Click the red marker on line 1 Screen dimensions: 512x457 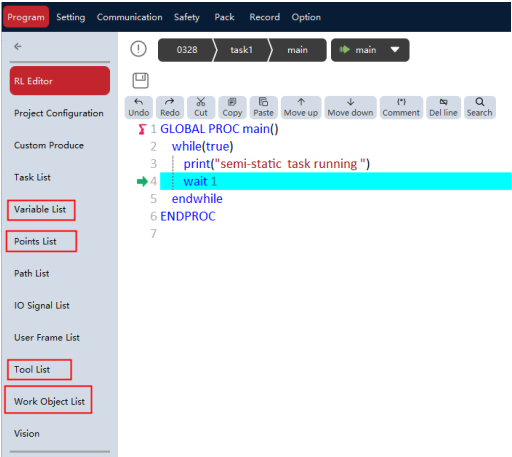tap(142, 129)
